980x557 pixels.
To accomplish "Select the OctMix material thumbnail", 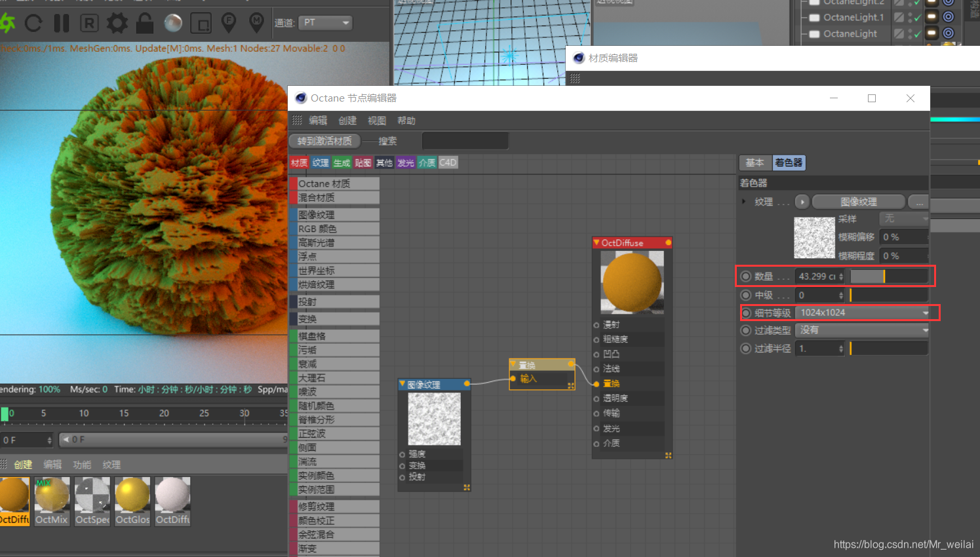I will [52, 501].
